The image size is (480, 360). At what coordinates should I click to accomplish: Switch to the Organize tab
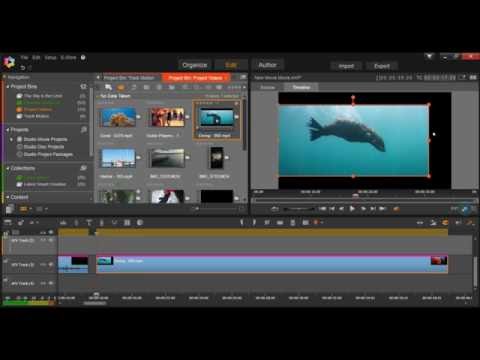(195, 65)
